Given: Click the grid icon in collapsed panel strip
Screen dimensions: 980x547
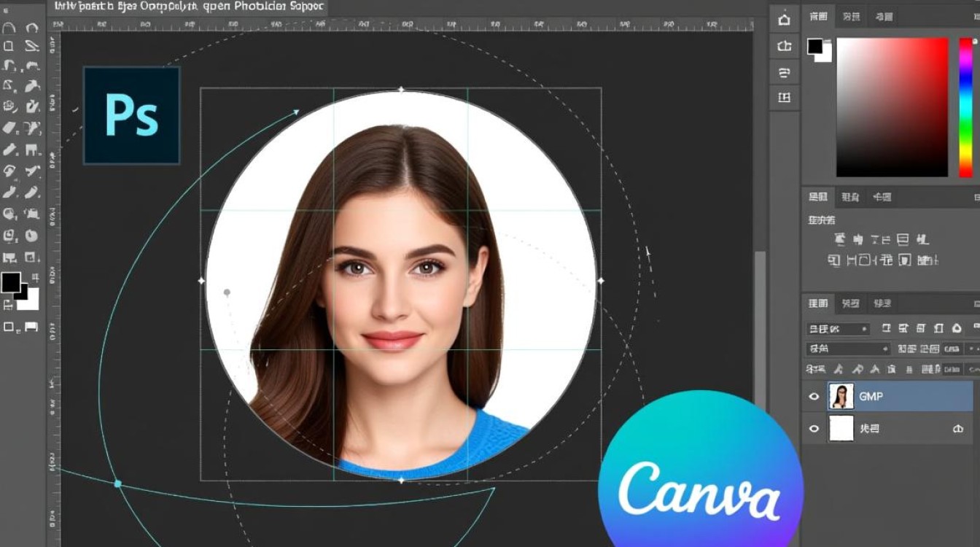Looking at the screenshot, I should pyautogui.click(x=785, y=96).
